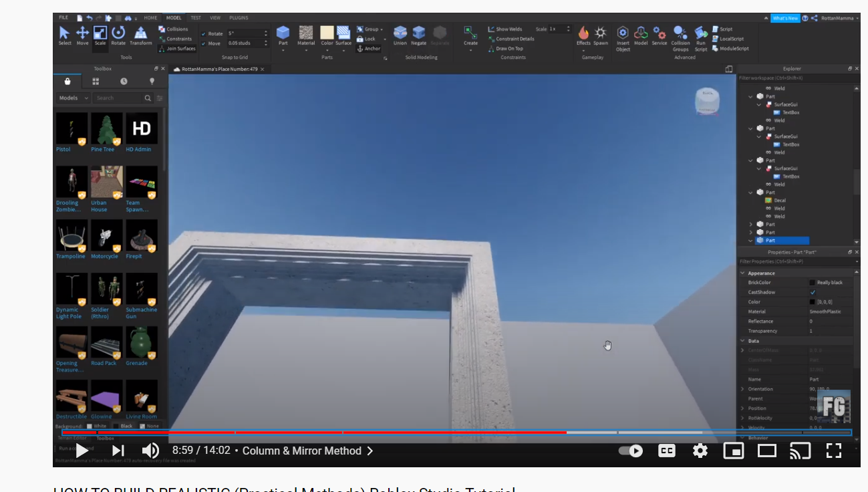Image resolution: width=868 pixels, height=492 pixels.
Task: Open the Transform tool
Action: tap(140, 35)
